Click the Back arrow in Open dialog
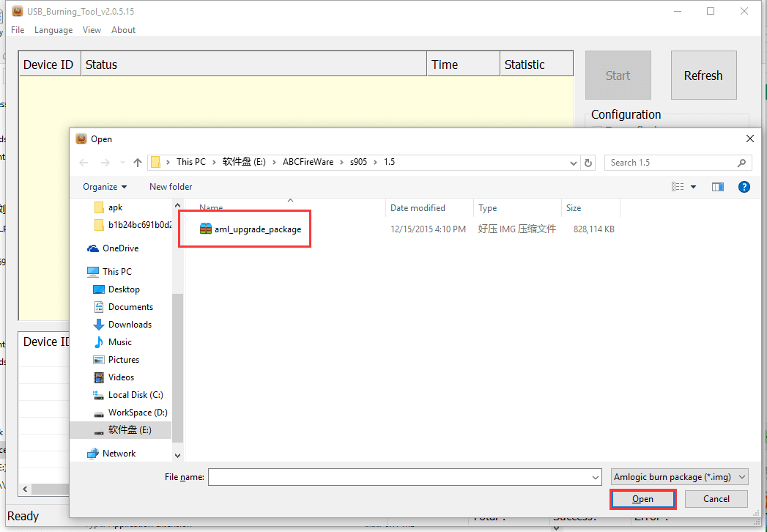This screenshot has height=532, width=767. [x=84, y=163]
